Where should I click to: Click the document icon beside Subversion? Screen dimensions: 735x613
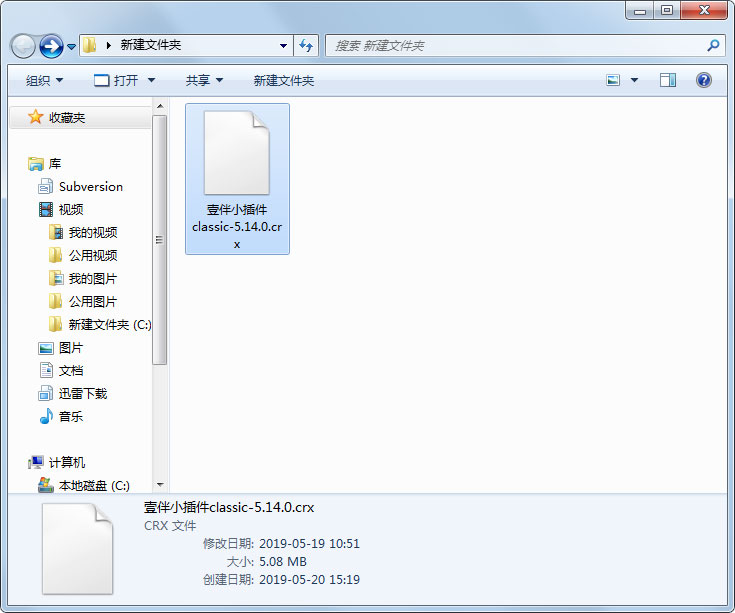pos(45,187)
